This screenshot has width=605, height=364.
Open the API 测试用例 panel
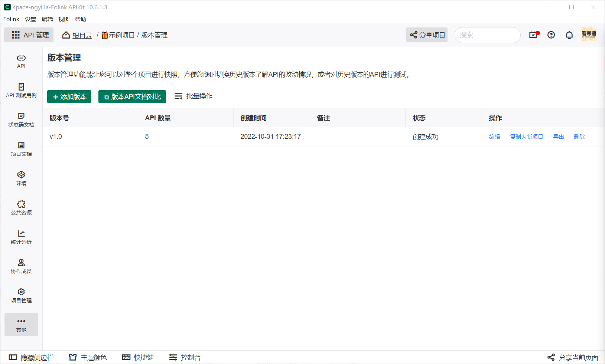[21, 90]
